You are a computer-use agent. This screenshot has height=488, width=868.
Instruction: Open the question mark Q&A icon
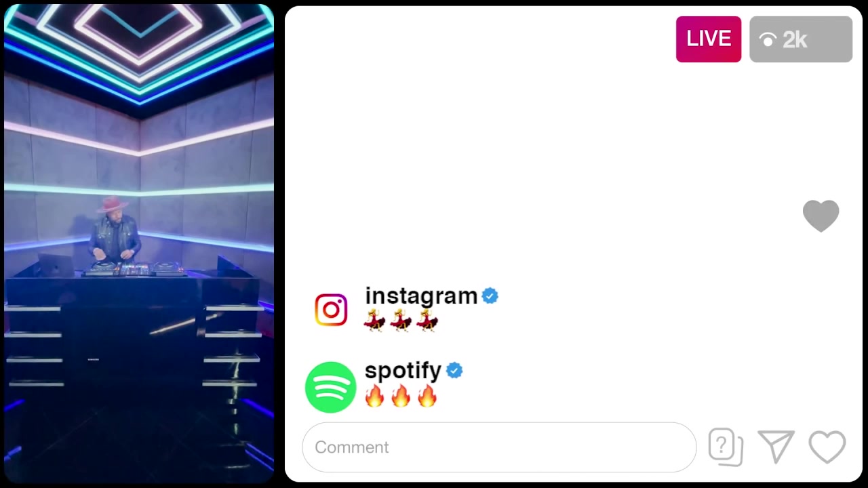click(x=726, y=447)
